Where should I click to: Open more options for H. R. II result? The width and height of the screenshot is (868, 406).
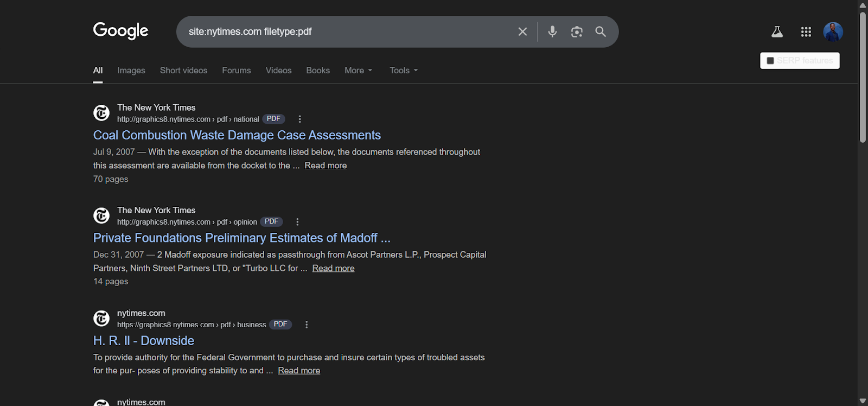pos(307,325)
